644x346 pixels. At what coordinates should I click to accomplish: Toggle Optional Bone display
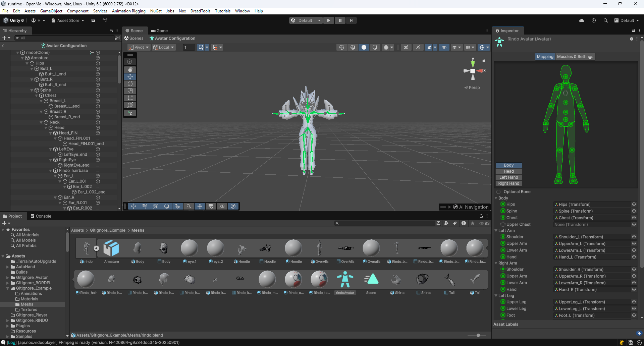pyautogui.click(x=498, y=192)
